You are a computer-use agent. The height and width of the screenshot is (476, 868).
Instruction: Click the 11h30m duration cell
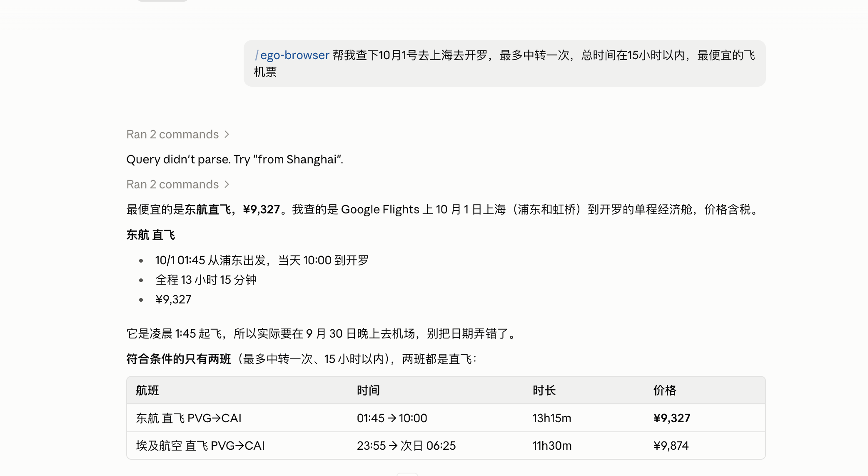pyautogui.click(x=552, y=446)
